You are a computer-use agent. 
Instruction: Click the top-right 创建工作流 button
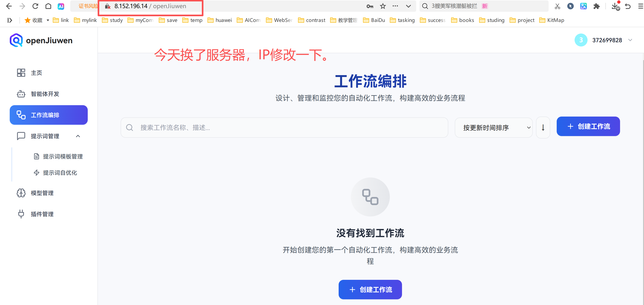click(x=588, y=127)
